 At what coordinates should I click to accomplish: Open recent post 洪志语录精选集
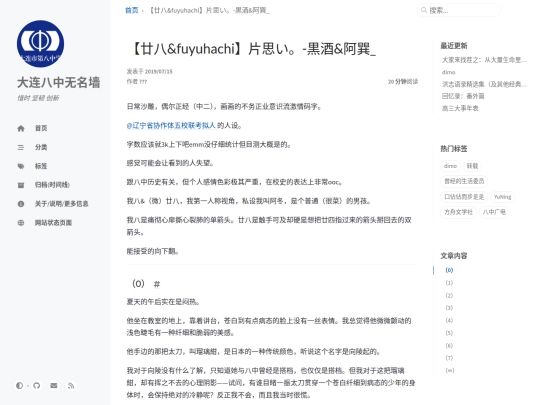pos(484,84)
